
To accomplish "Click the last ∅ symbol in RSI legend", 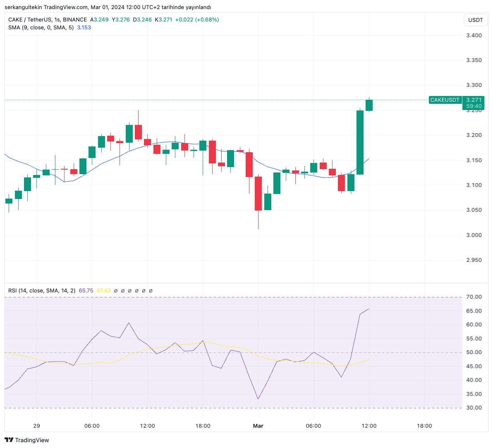I will (151, 291).
